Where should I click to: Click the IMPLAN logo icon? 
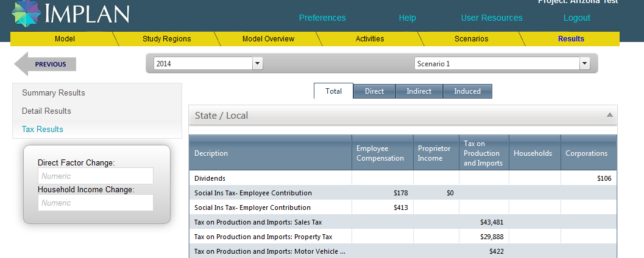coord(26,13)
